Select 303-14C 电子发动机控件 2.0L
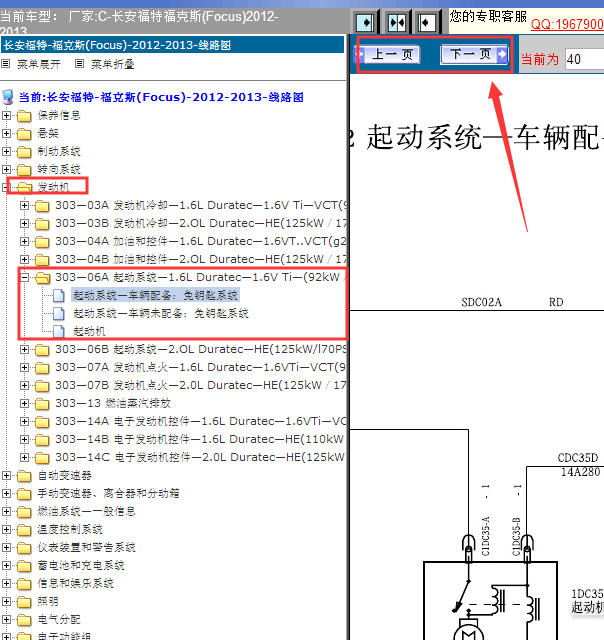Image resolution: width=604 pixels, height=640 pixels. coord(200,457)
